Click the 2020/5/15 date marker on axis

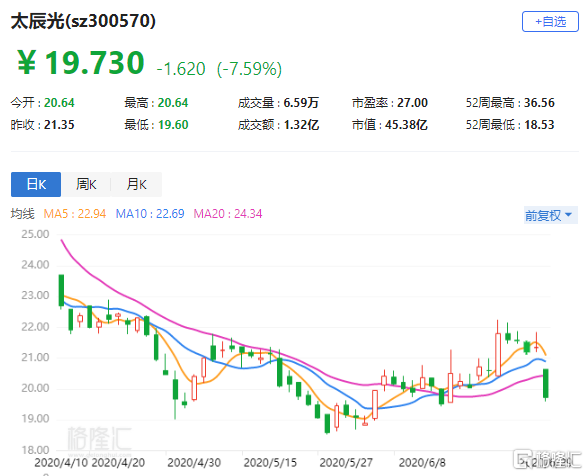[270, 462]
